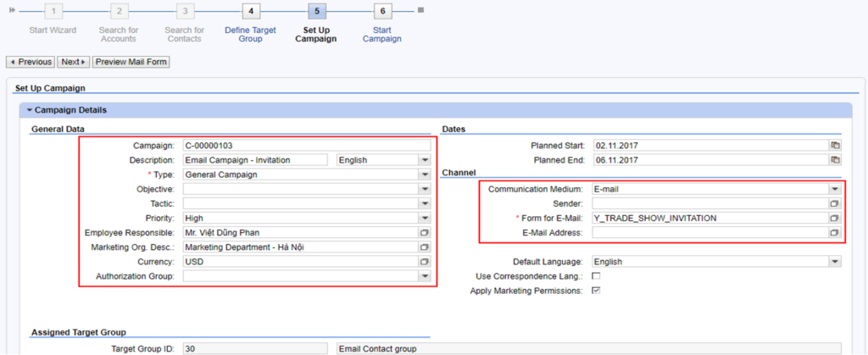Screen dimensions: 868x355
Task: Open the Planned End calendar picker
Action: [x=835, y=160]
